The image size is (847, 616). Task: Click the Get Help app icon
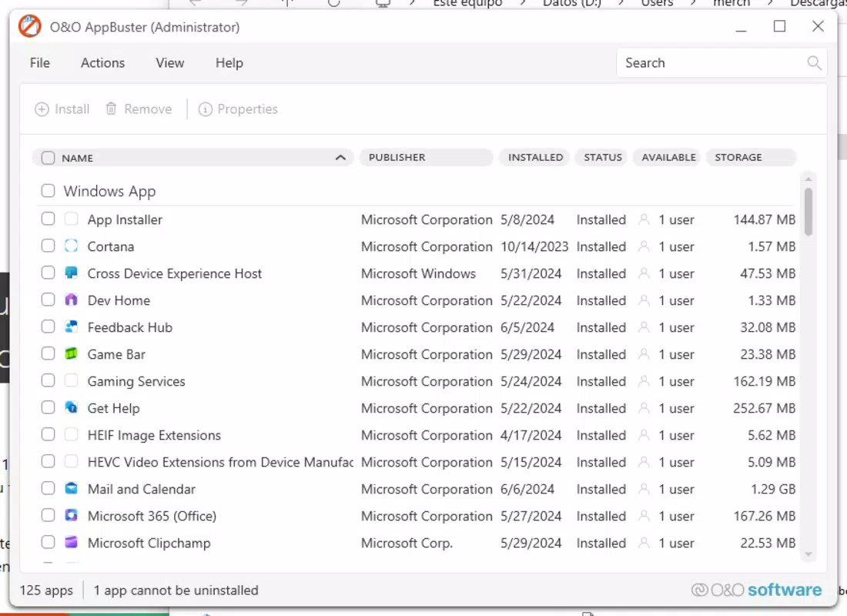click(x=72, y=407)
